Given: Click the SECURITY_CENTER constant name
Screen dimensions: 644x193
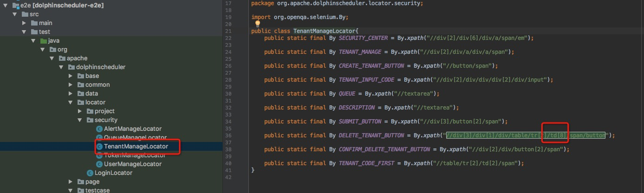Looking at the screenshot, I should pyautogui.click(x=363, y=38).
